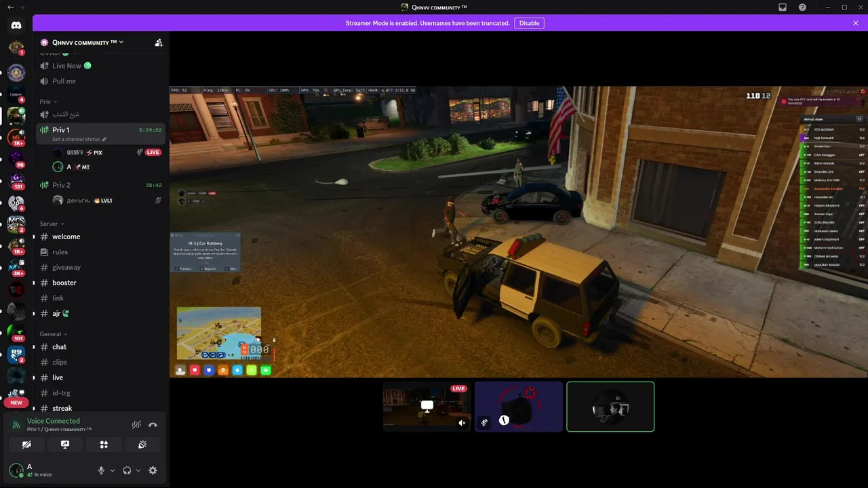Screen dimensions: 868x488
Task: Open the server with the 98 notification badge
Action: (x=16, y=159)
